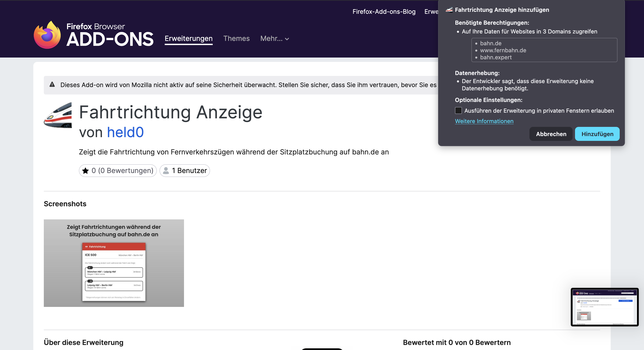
Task: Click the warning triangle icon in notice
Action: click(52, 84)
